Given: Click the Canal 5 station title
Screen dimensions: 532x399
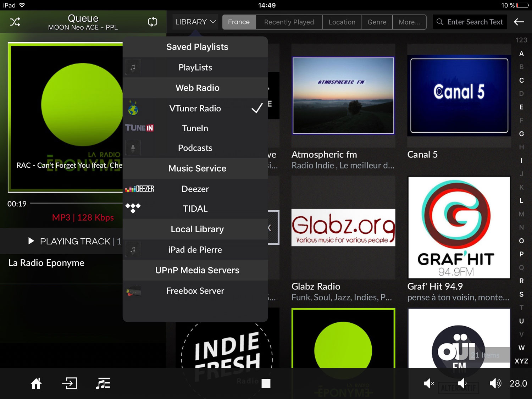Looking at the screenshot, I should tap(422, 155).
